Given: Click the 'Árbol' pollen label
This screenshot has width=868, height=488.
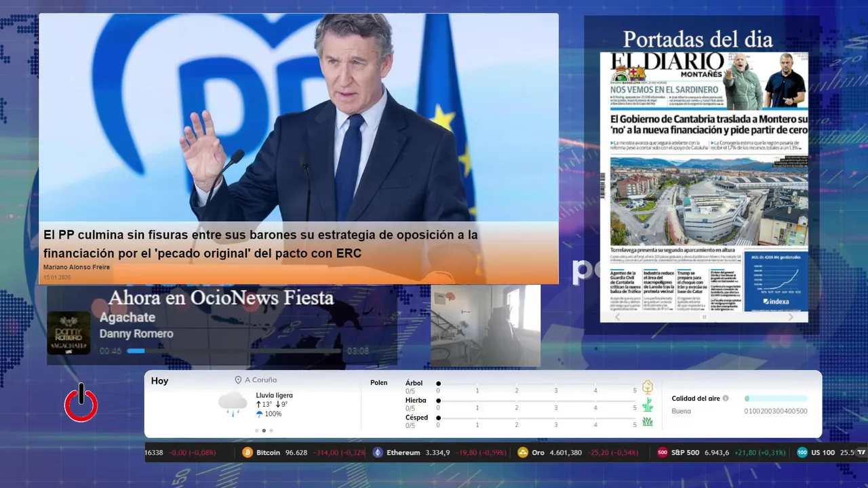Looking at the screenshot, I should pos(414,383).
